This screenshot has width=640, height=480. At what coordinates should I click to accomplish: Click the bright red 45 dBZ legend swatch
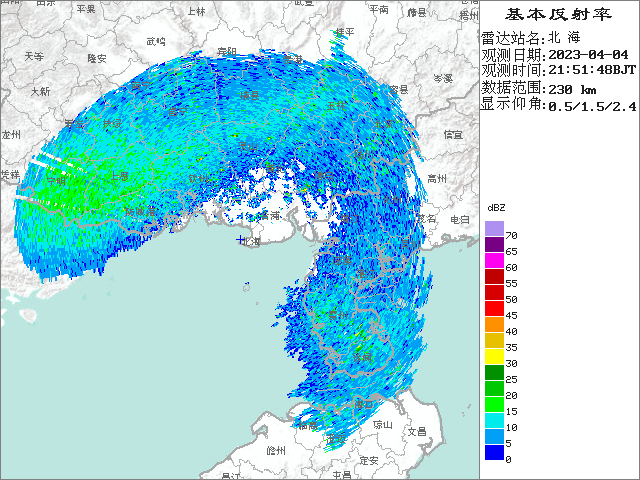[x=494, y=309]
